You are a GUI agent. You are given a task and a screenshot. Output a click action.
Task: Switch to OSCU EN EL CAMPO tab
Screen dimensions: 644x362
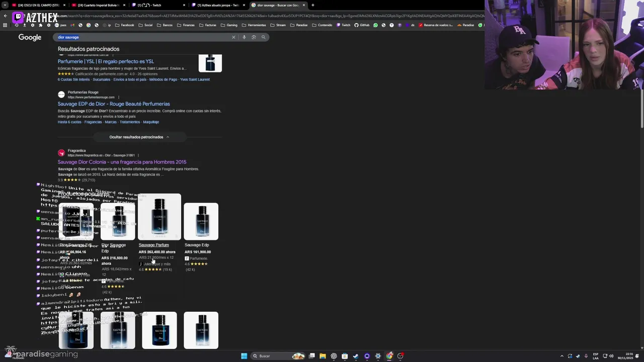[x=38, y=5]
